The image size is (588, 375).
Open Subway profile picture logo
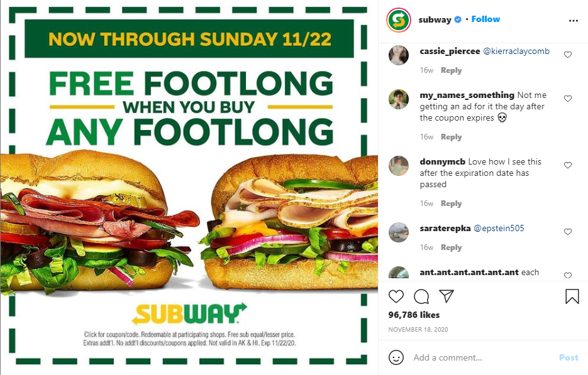pos(399,20)
